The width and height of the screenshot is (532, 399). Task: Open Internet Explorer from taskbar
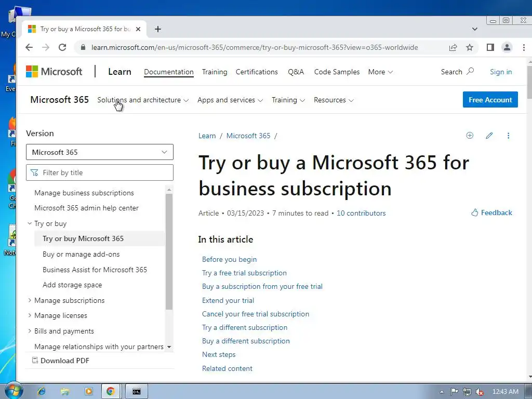pos(42,391)
